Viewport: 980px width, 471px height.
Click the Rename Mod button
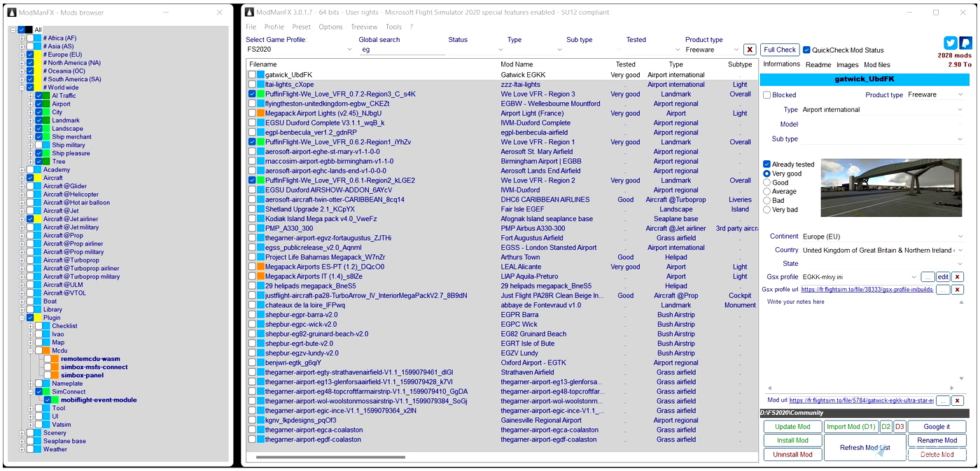point(937,441)
